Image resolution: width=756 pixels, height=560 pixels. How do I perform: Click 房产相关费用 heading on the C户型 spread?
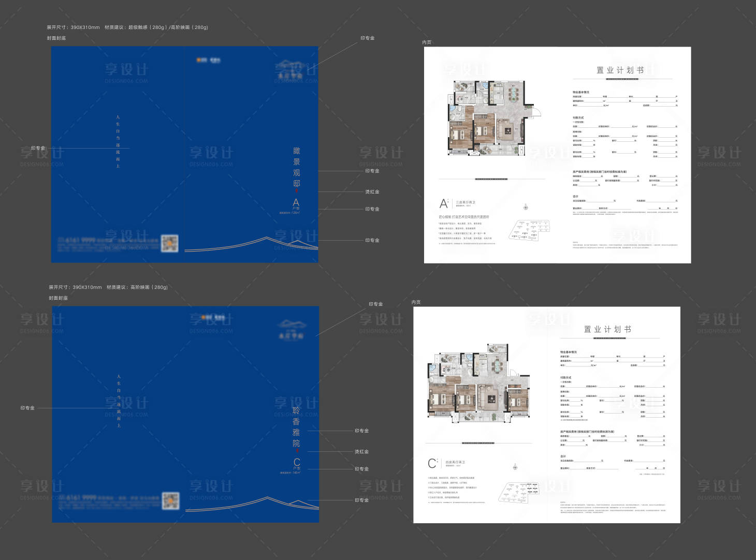pos(587,431)
